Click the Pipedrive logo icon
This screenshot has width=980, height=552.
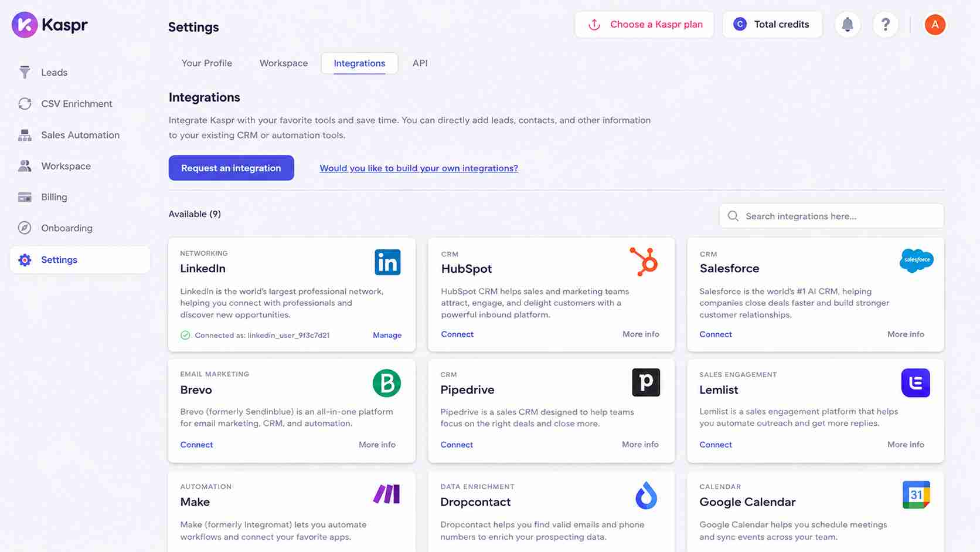click(646, 382)
